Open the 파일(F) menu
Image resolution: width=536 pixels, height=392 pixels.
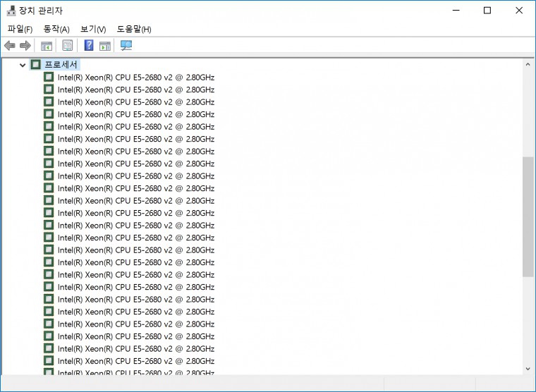coord(20,29)
